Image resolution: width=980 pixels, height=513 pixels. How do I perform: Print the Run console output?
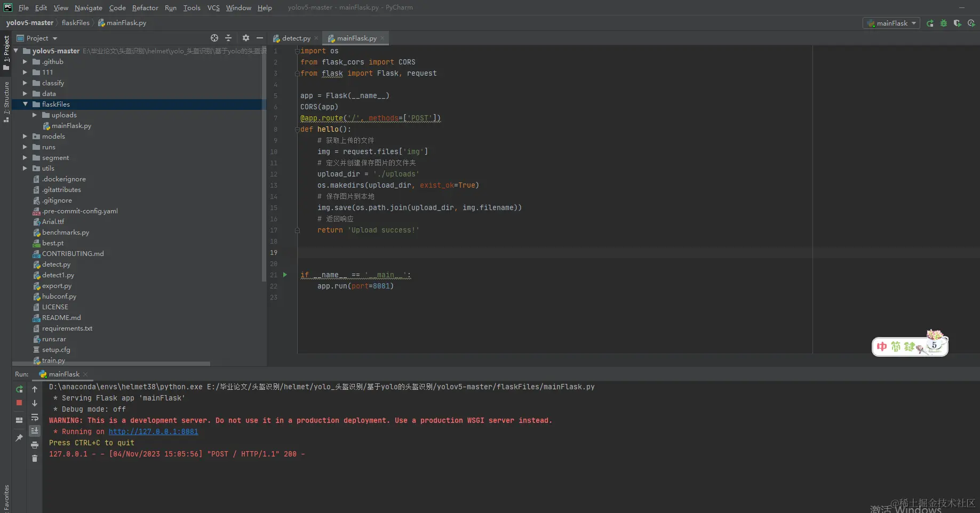point(35,445)
